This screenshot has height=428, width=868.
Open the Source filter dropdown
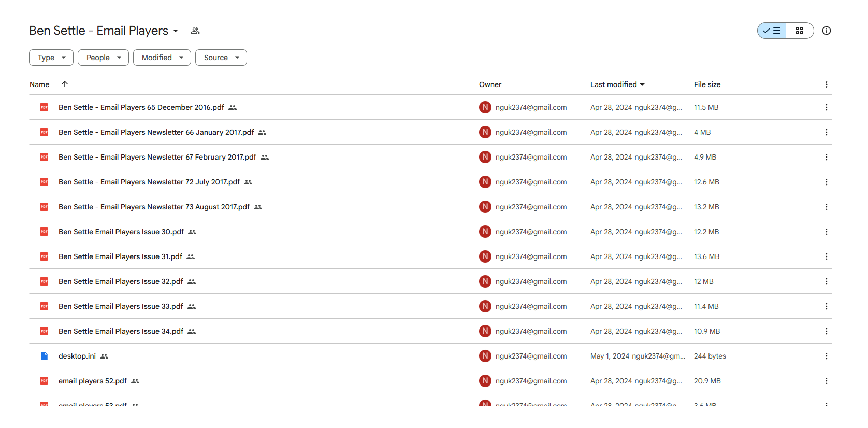point(221,58)
